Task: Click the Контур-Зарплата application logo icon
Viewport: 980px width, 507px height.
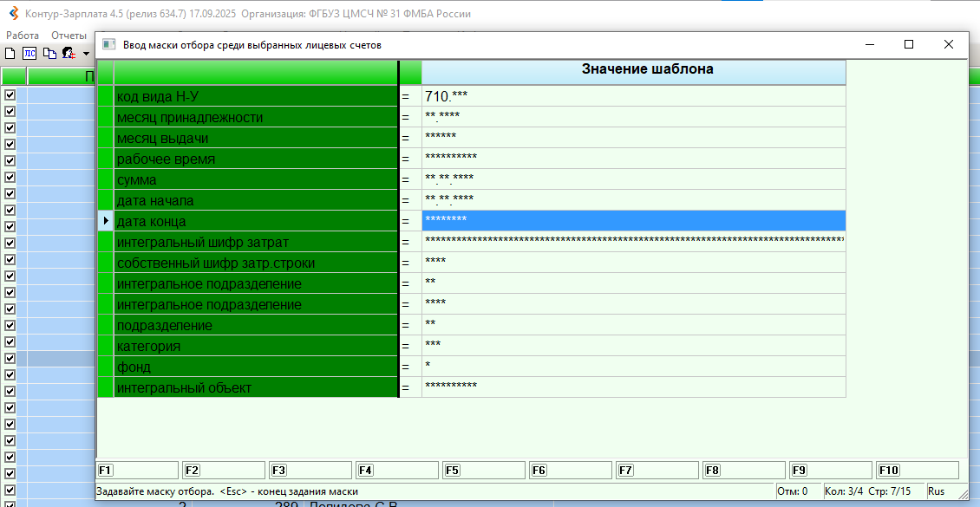Action: pyautogui.click(x=12, y=14)
